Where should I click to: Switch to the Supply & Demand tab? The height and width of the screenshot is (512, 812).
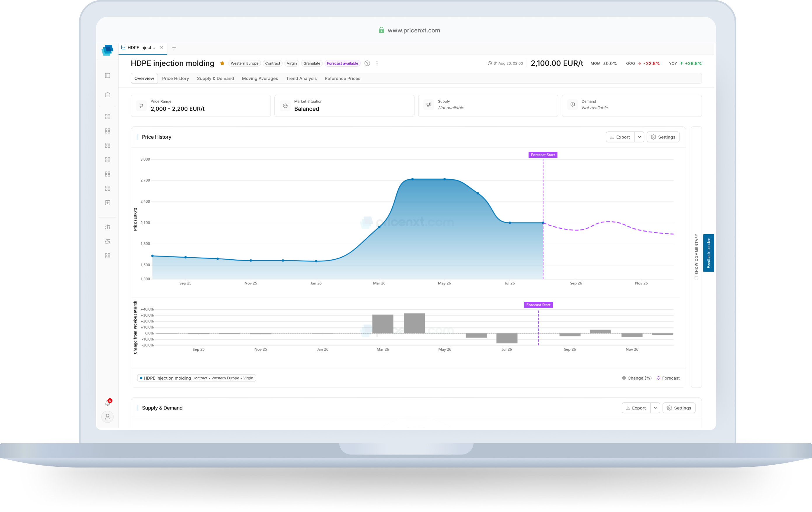pyautogui.click(x=215, y=78)
